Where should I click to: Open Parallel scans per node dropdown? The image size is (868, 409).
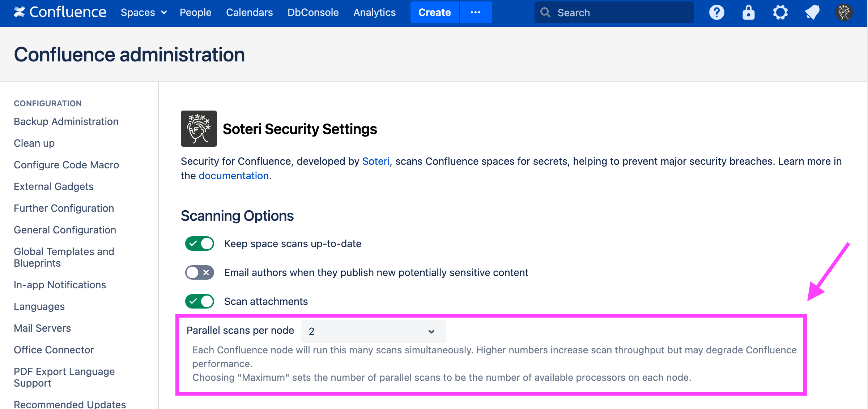tap(373, 331)
